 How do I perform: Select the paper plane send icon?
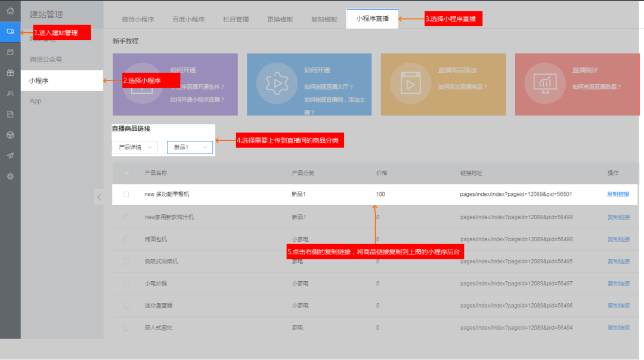tap(10, 155)
